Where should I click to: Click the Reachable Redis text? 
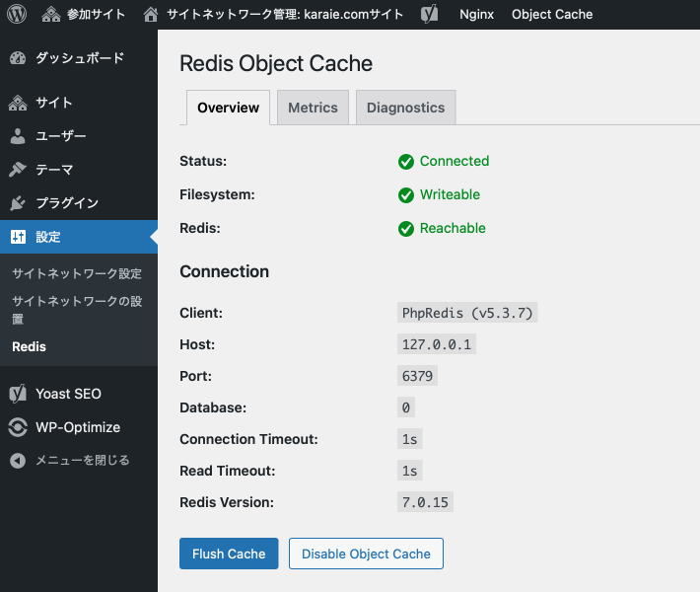pyautogui.click(x=453, y=228)
